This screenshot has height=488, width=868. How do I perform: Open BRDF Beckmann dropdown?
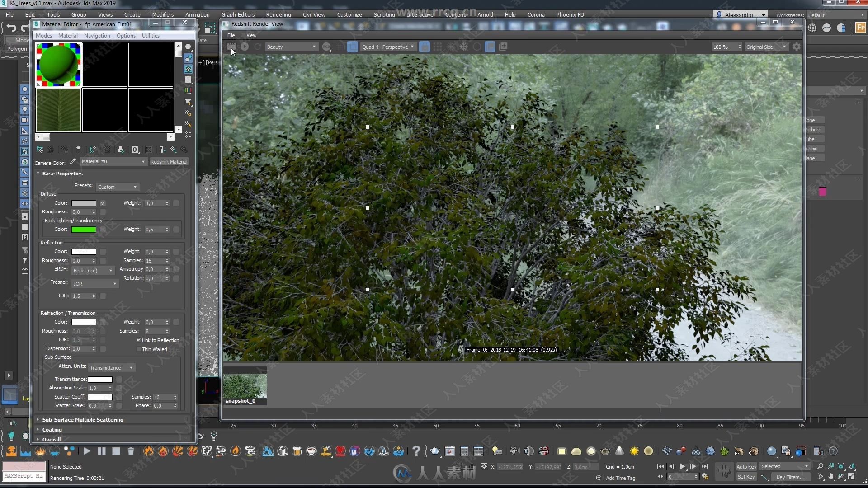(x=93, y=271)
